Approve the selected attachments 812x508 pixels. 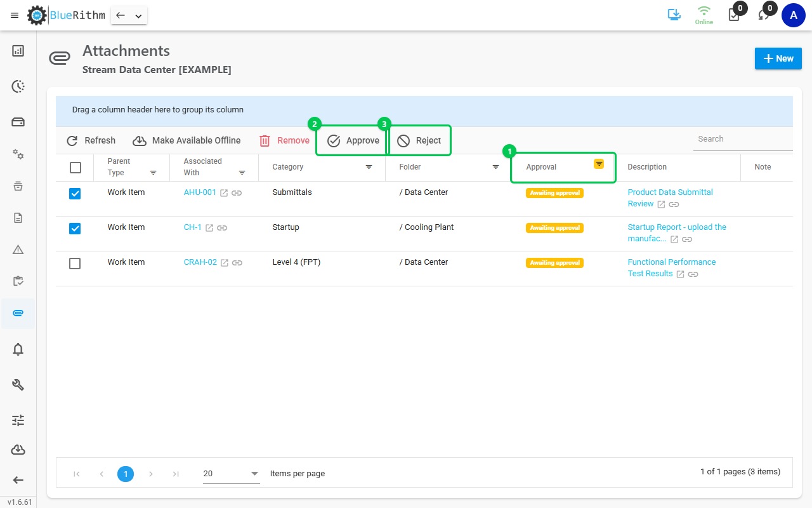pyautogui.click(x=353, y=141)
